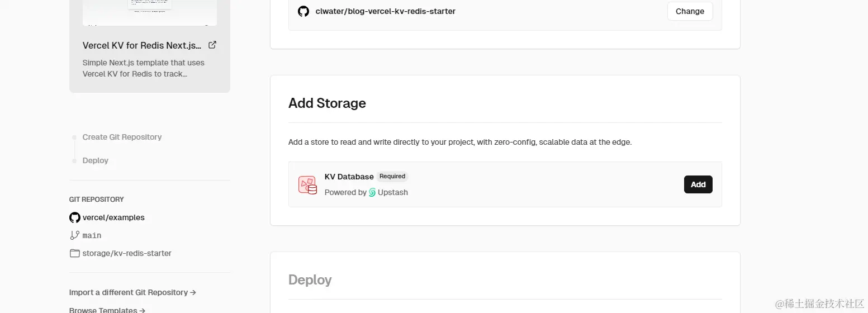
Task: Open the Browse Templates link
Action: [x=107, y=310]
